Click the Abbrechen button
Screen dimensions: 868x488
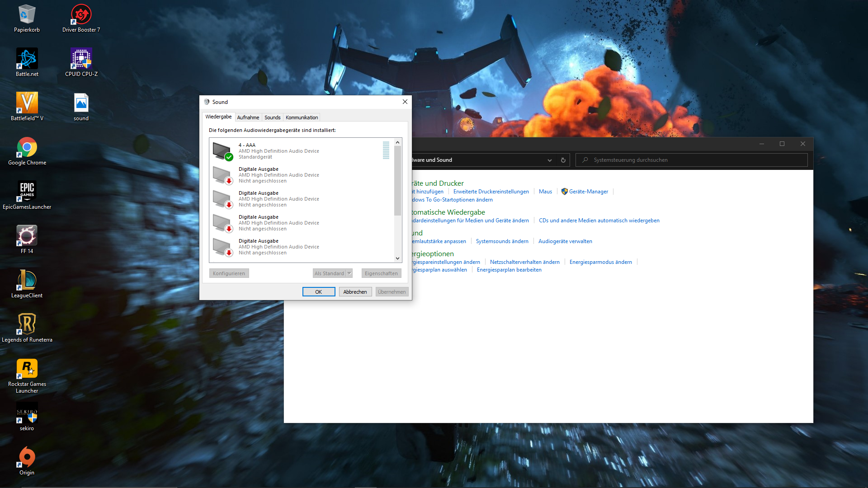coord(355,292)
